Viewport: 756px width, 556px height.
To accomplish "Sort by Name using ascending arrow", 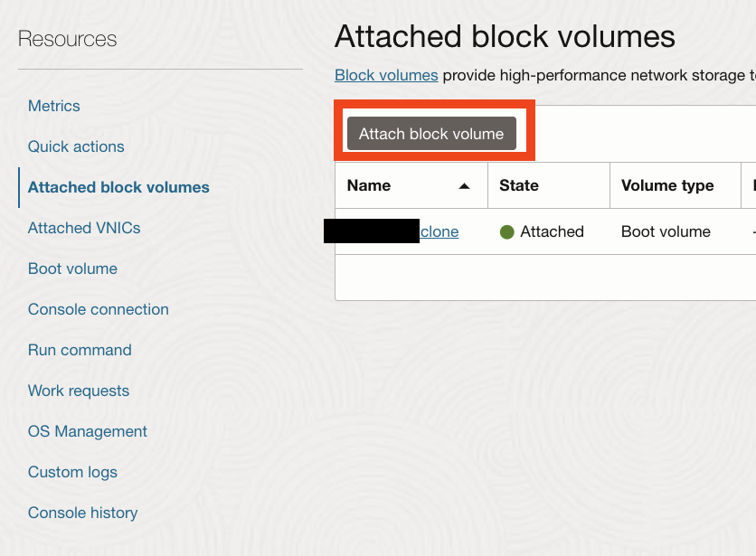I will 464,186.
